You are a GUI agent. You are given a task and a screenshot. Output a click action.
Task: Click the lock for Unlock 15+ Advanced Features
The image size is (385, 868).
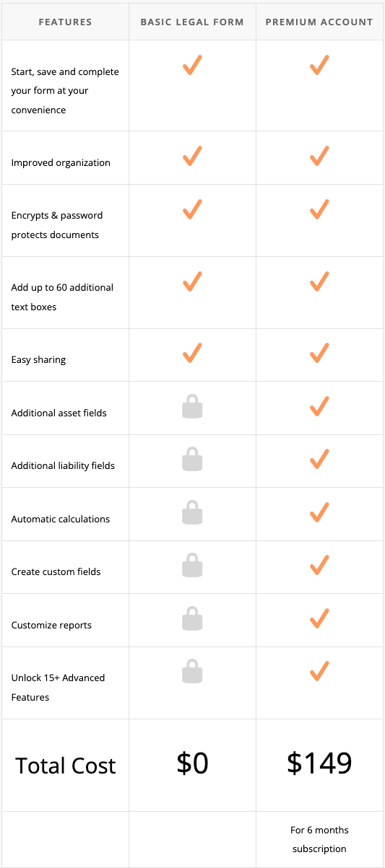[x=192, y=671]
